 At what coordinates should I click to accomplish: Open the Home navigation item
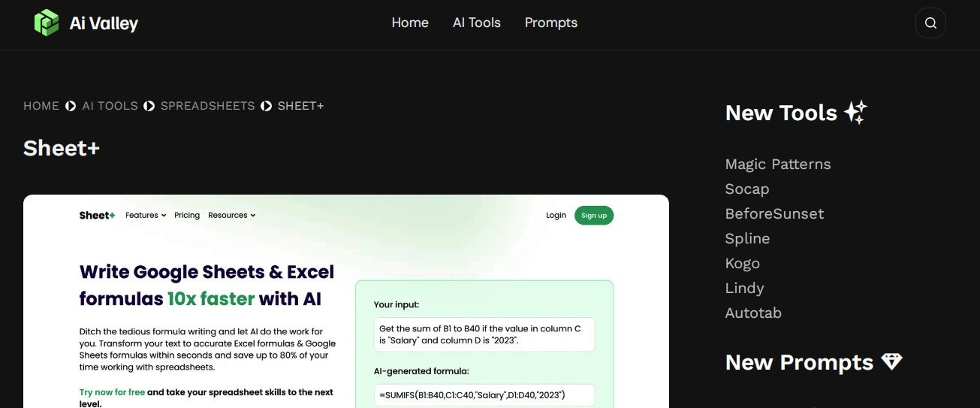(410, 23)
